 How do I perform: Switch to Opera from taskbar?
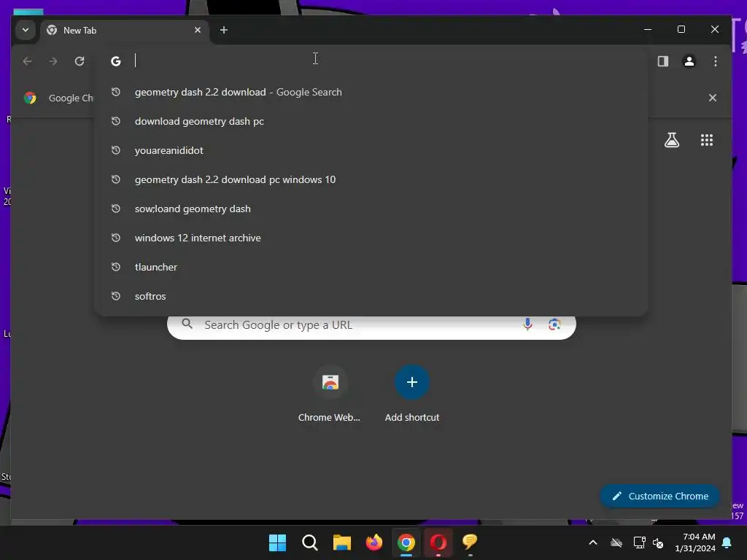coord(438,542)
